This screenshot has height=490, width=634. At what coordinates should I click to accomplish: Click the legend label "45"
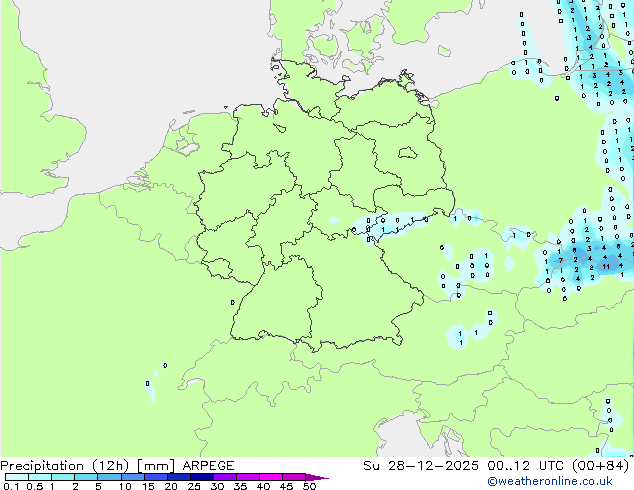tap(286, 486)
